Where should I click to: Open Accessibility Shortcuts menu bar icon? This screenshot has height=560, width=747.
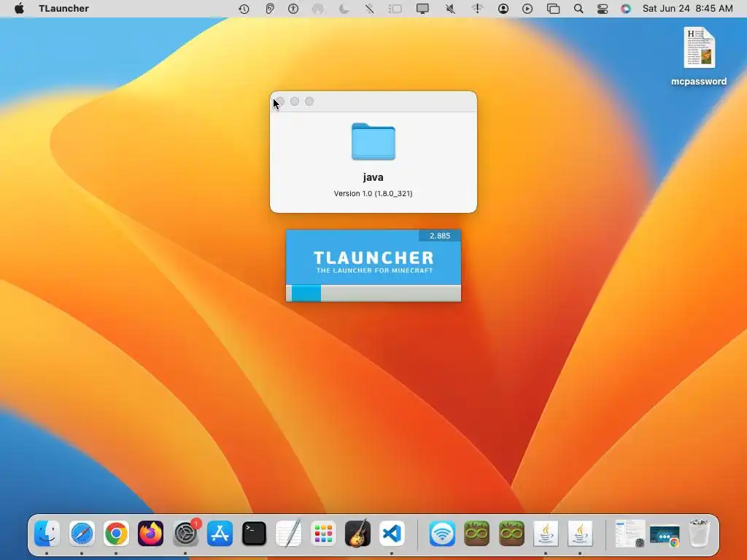point(293,9)
